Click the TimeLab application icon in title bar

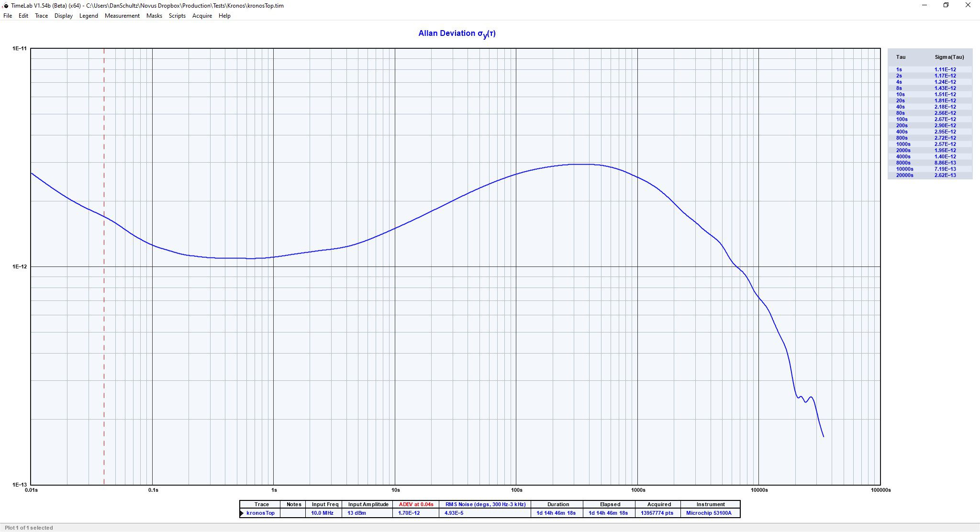[x=5, y=6]
